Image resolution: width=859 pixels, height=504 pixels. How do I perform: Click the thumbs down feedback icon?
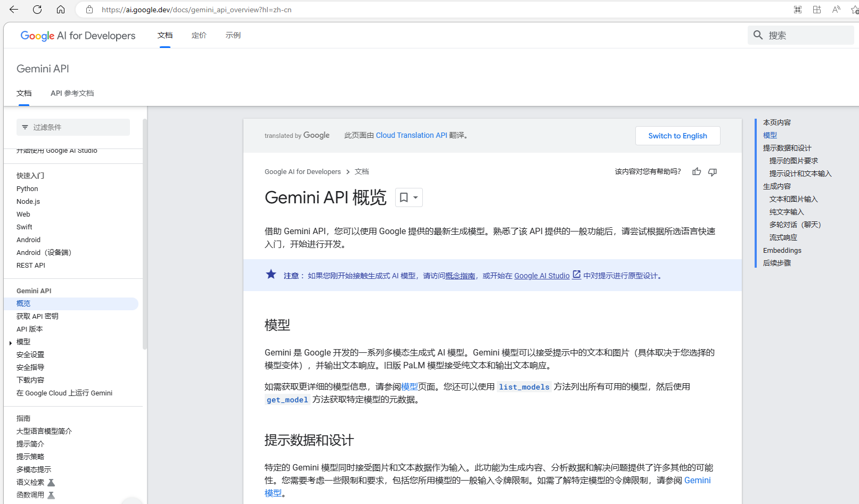(713, 171)
